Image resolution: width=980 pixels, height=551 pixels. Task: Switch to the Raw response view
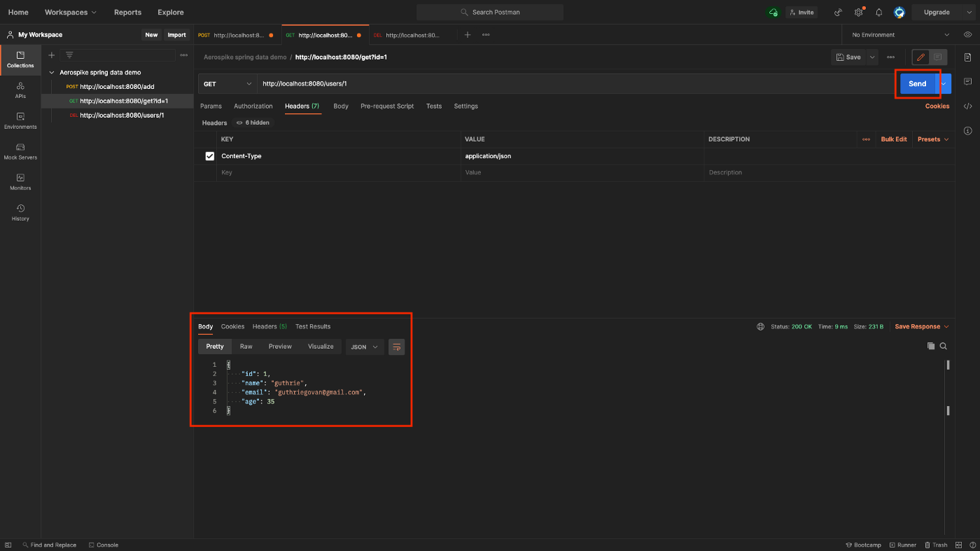246,347
